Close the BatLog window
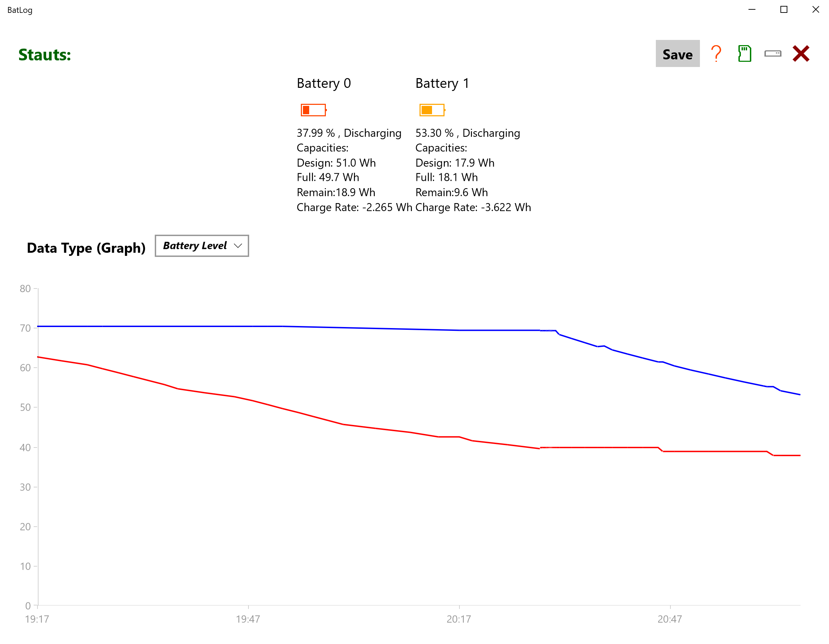 (x=815, y=10)
